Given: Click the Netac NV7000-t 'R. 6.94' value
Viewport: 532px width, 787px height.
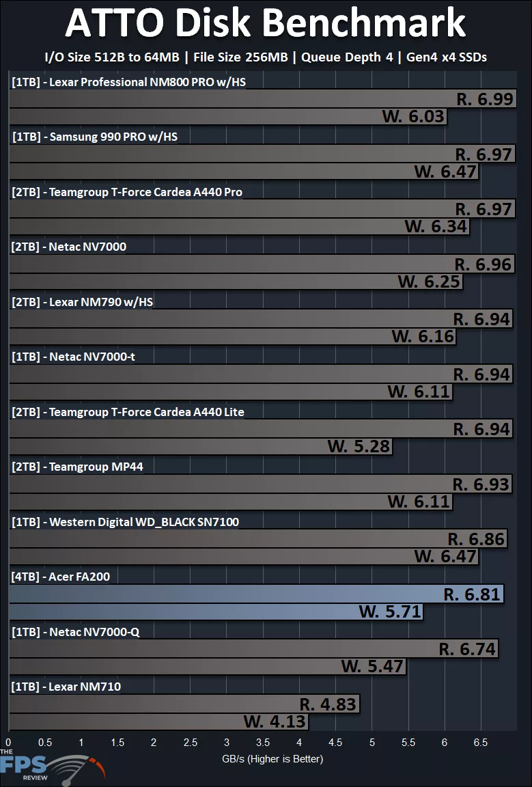Looking at the screenshot, I should click(x=482, y=374).
